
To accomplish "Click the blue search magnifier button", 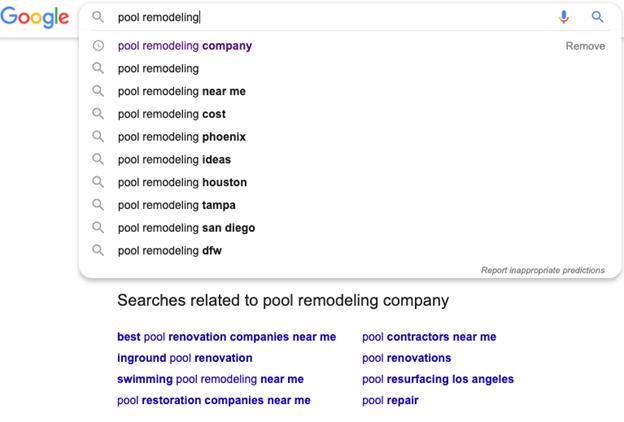I will (x=598, y=17).
